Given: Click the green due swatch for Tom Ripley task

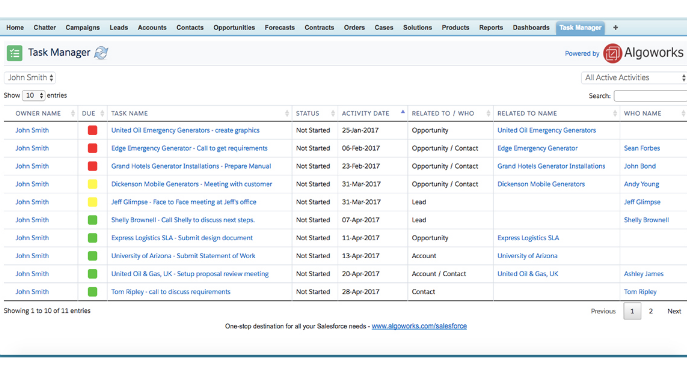Looking at the screenshot, I should tap(92, 292).
